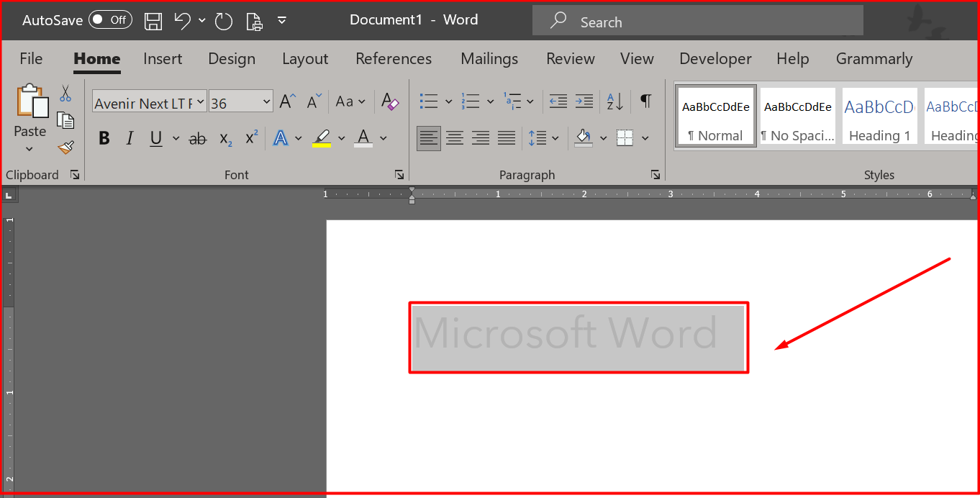Click Text Effects and Typography icon
This screenshot has height=498, width=980.
point(281,138)
